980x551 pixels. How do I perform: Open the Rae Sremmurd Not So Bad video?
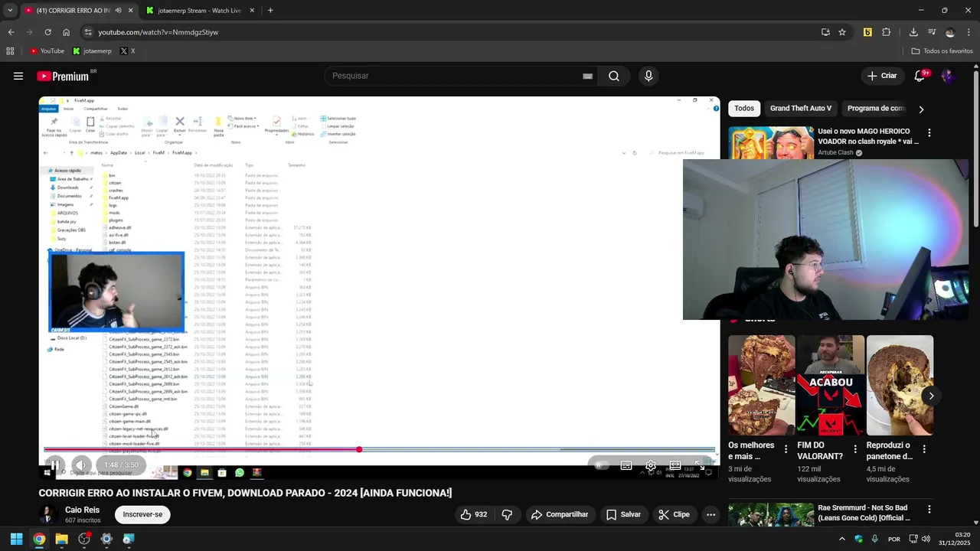pyautogui.click(x=771, y=514)
